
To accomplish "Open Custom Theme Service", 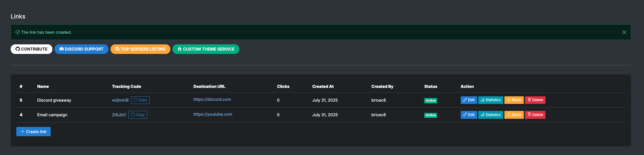I will (206, 49).
